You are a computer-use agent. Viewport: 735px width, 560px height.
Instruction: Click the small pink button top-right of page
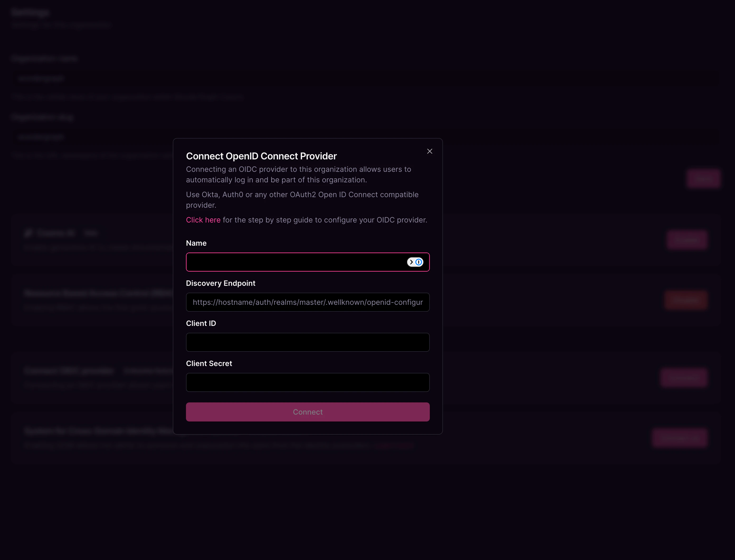point(703,178)
